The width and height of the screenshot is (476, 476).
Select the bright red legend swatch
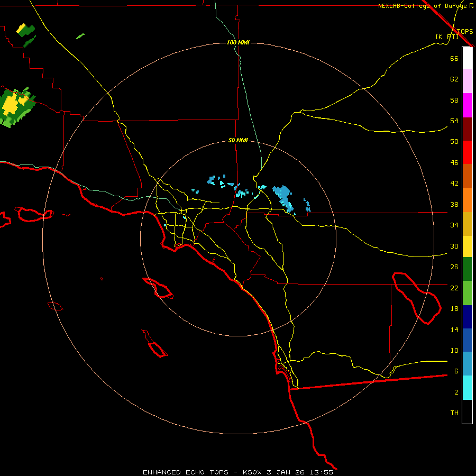467,152
